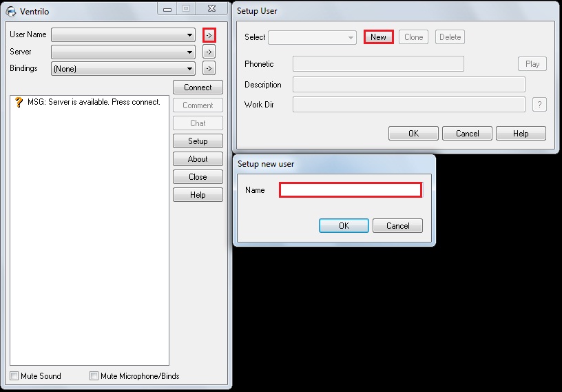This screenshot has height=392, width=562.
Task: Click the About button
Action: click(198, 159)
